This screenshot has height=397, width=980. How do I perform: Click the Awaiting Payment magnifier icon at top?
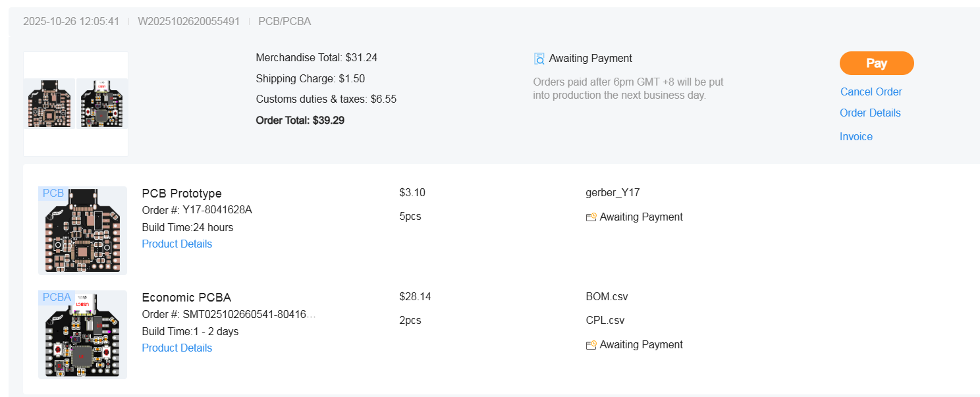pos(539,59)
